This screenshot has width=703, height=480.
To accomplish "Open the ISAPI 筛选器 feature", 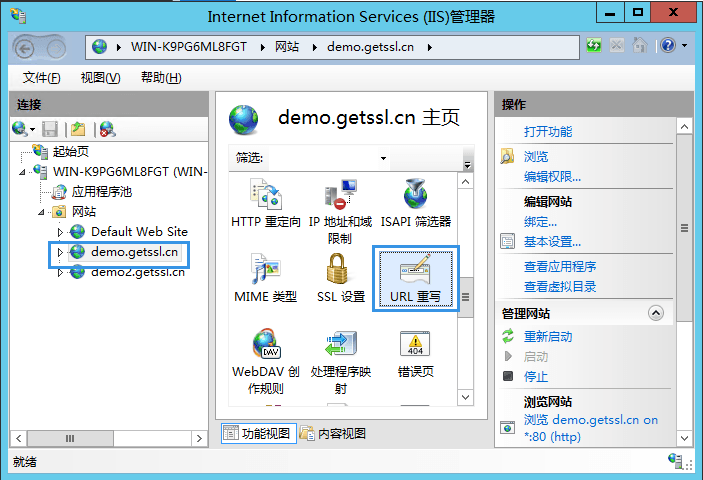I will [415, 203].
